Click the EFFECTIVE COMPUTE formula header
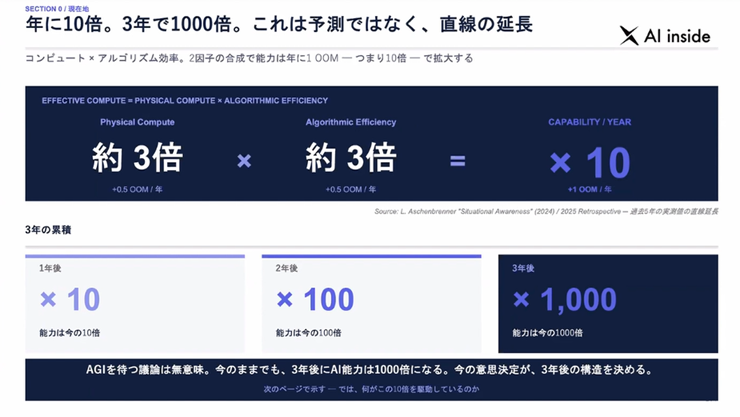The width and height of the screenshot is (740, 417). (x=185, y=100)
